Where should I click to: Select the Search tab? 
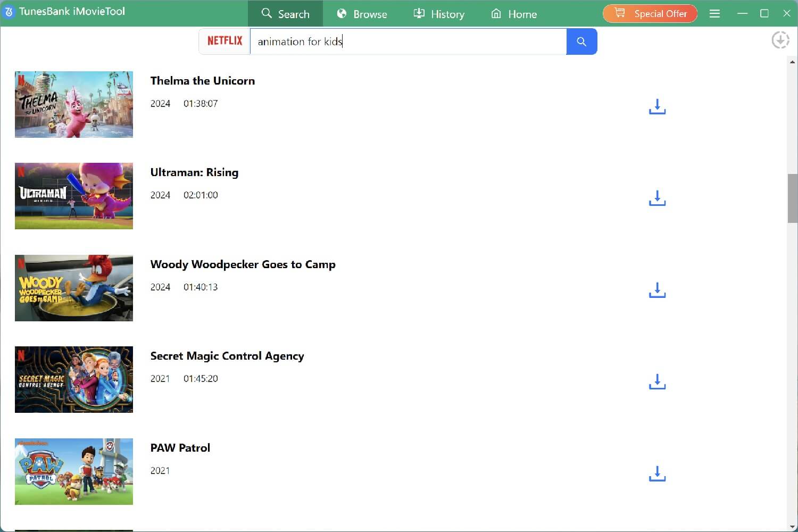point(286,14)
